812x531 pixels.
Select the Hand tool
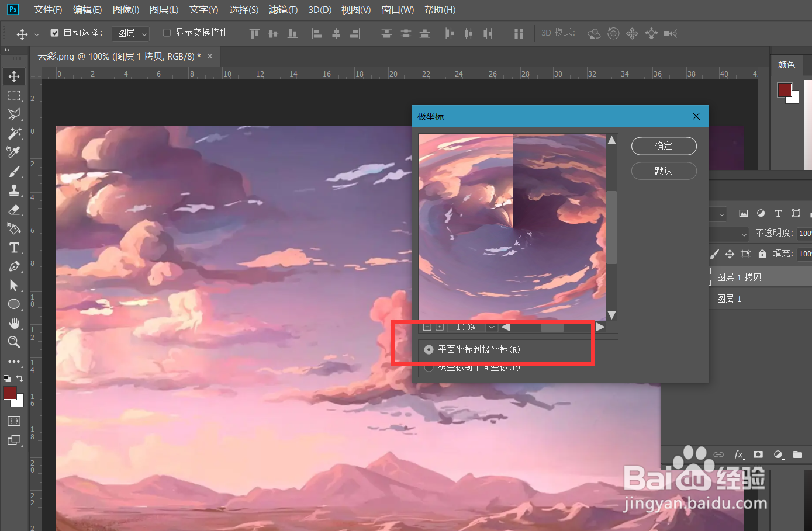click(x=14, y=323)
